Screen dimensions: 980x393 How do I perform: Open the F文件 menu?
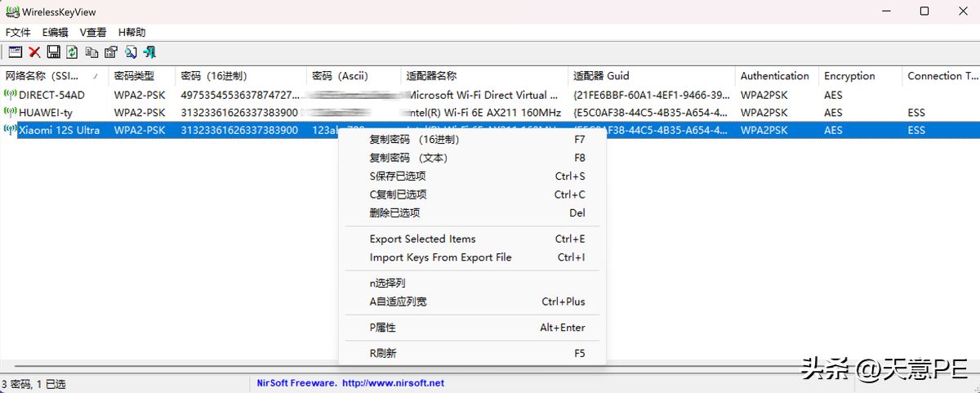pyautogui.click(x=18, y=32)
